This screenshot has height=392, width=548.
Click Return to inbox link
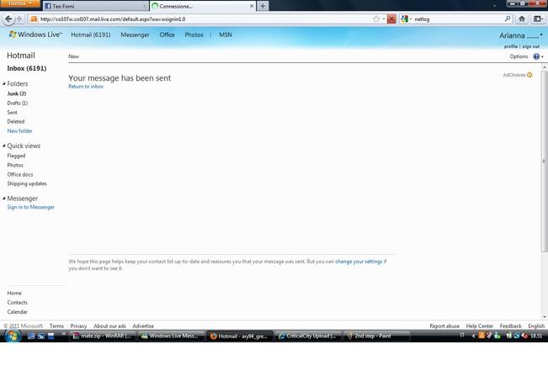(86, 87)
